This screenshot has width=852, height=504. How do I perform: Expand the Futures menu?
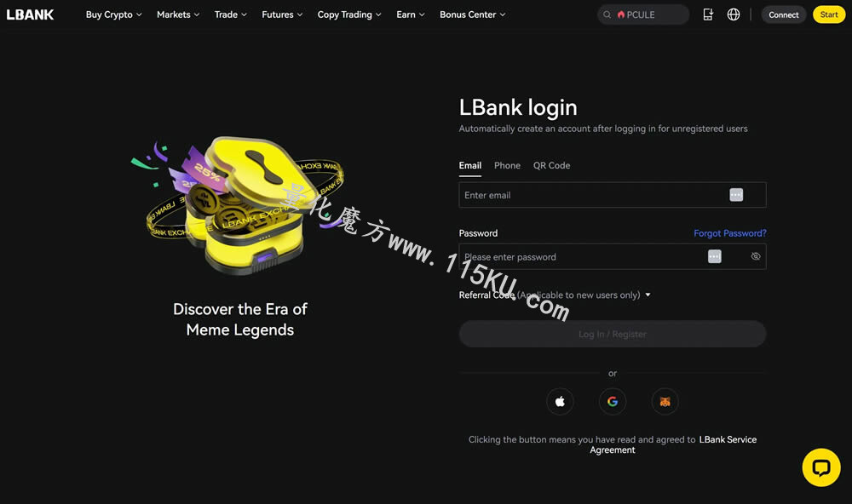click(x=282, y=14)
